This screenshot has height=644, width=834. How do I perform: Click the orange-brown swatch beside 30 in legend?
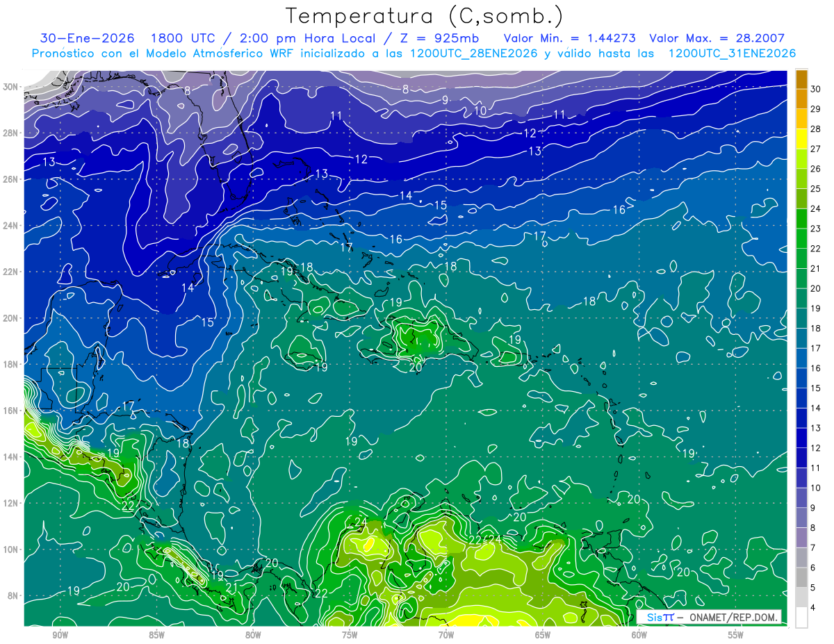[801, 79]
